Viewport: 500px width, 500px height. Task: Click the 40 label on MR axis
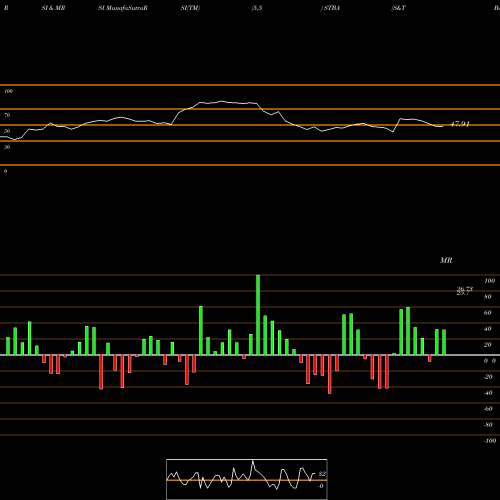(x=488, y=329)
